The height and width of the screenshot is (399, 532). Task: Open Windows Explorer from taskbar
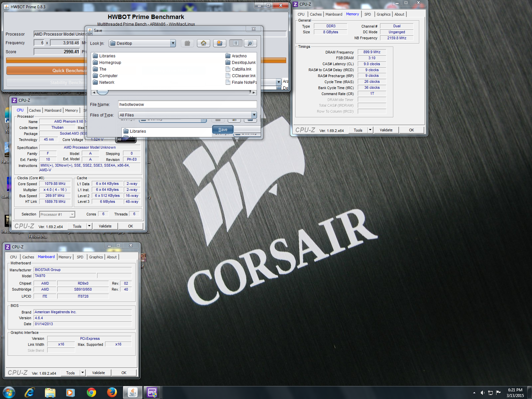coord(50,392)
